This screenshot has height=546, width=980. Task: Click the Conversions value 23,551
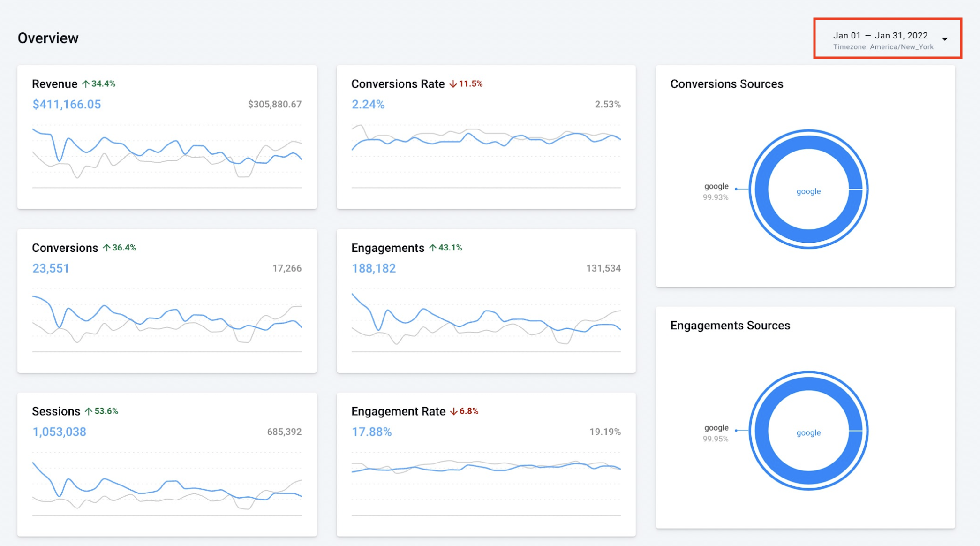click(x=51, y=268)
